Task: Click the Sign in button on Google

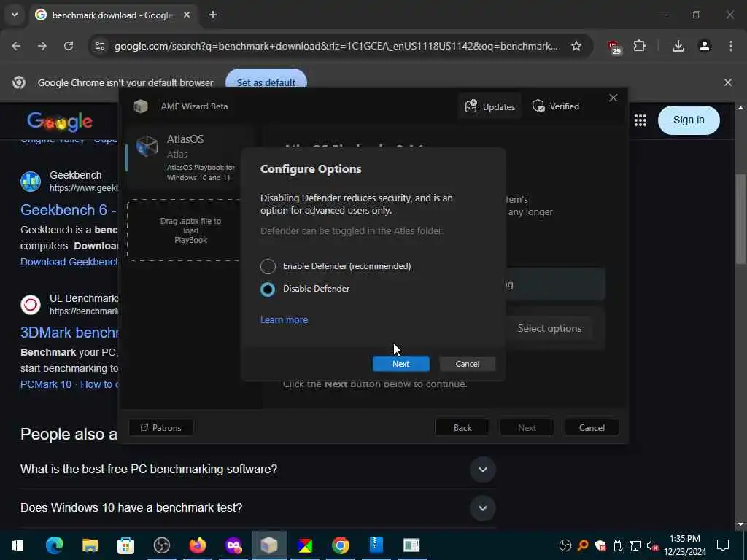Action: pyautogui.click(x=689, y=120)
